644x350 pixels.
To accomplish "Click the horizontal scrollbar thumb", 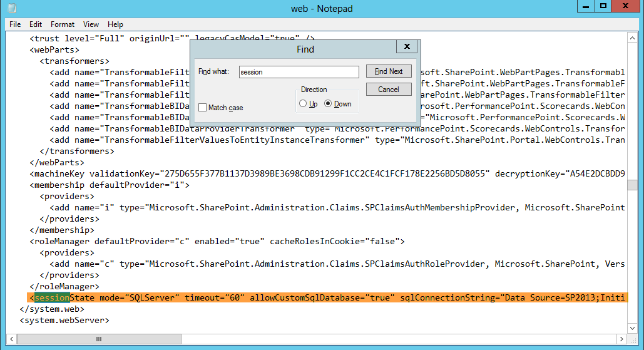I will click(99, 339).
